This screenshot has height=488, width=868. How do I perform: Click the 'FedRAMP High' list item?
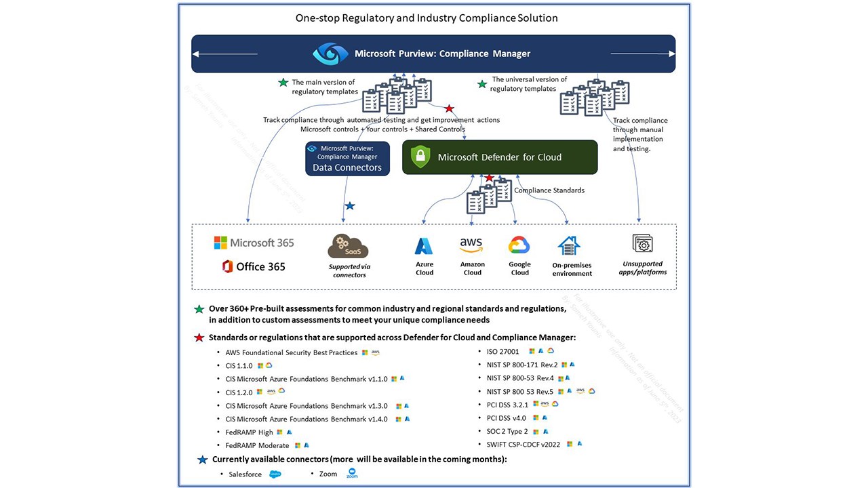[250, 432]
